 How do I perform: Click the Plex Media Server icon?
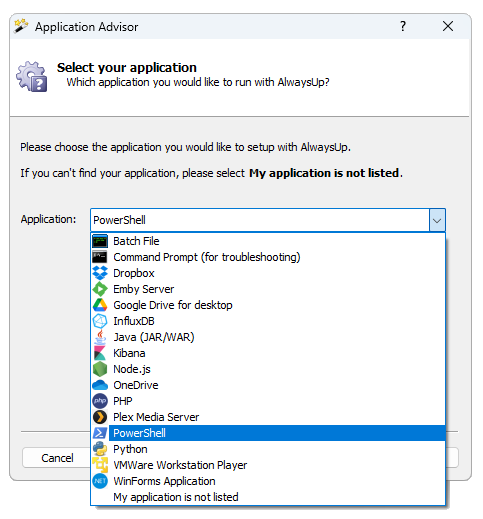(100, 417)
